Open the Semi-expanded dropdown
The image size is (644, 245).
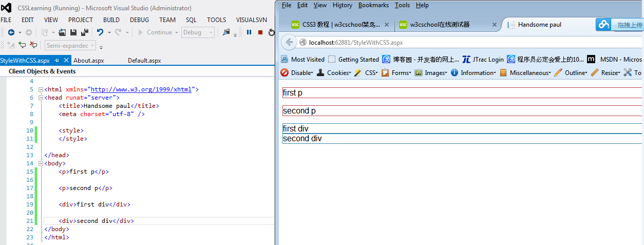pyautogui.click(x=70, y=45)
